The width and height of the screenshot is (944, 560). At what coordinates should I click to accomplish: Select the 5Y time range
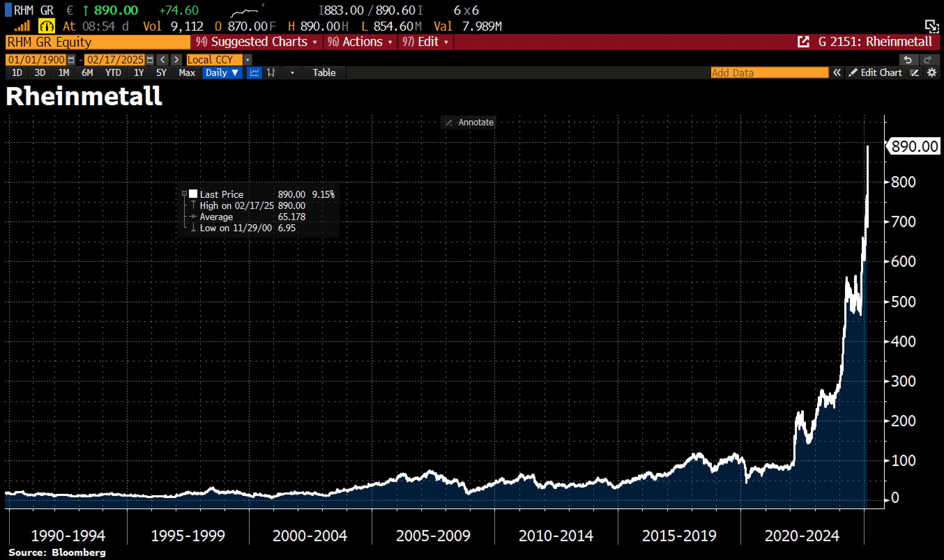pos(161,72)
